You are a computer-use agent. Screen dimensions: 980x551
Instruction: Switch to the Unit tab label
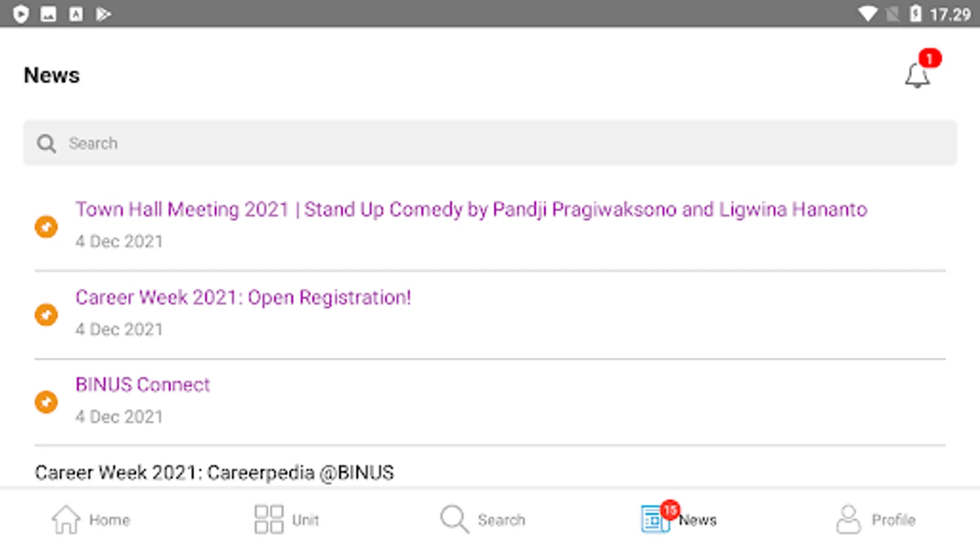(305, 520)
